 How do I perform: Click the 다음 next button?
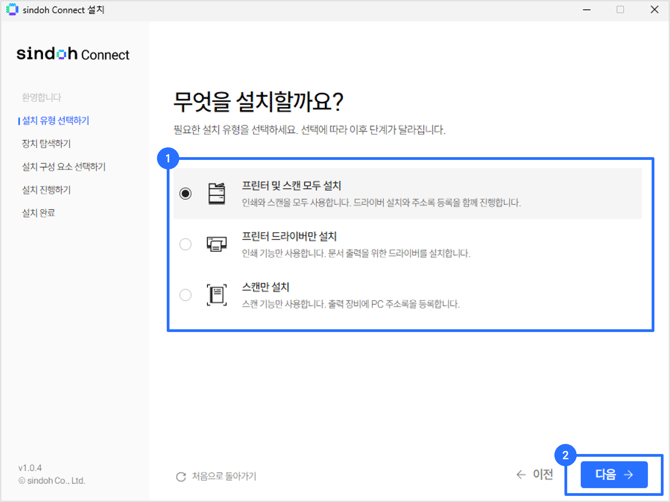[614, 474]
